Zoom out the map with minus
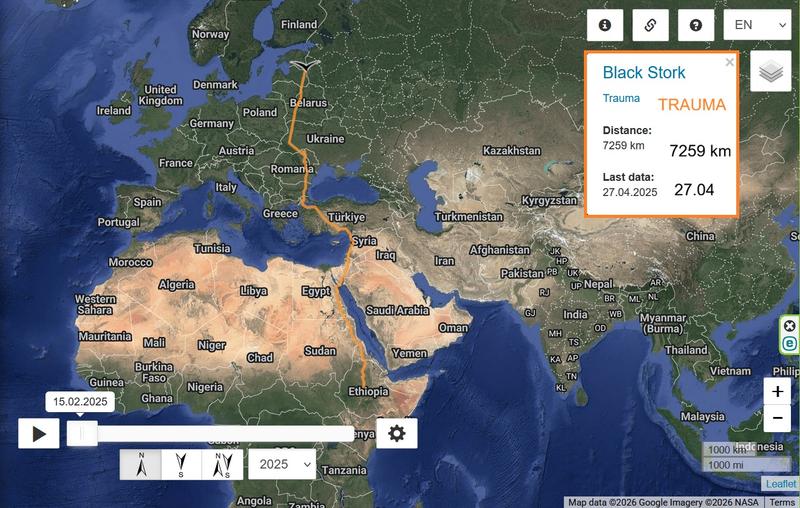Viewport: 800px width, 508px height. tap(777, 418)
